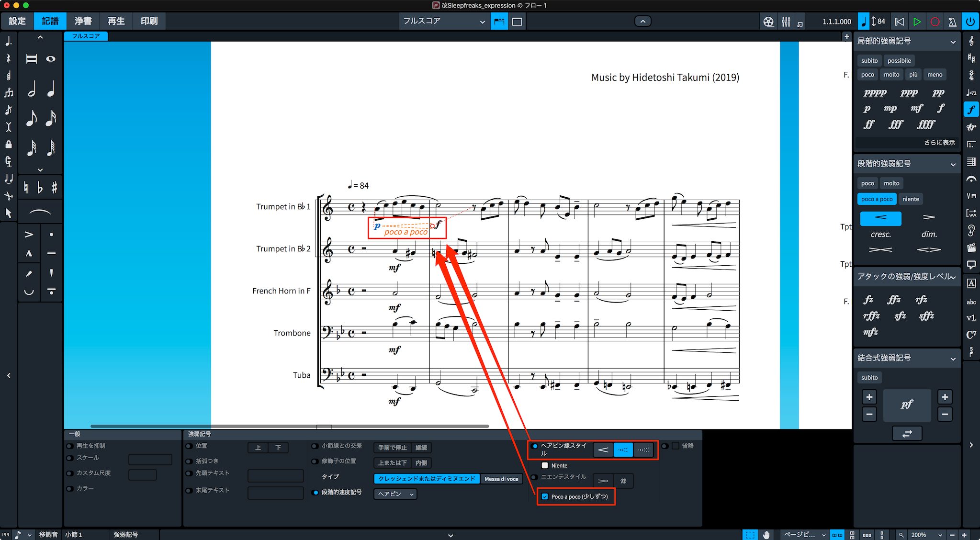Click the poco a poco button
This screenshot has height=540, width=980.
click(x=877, y=199)
